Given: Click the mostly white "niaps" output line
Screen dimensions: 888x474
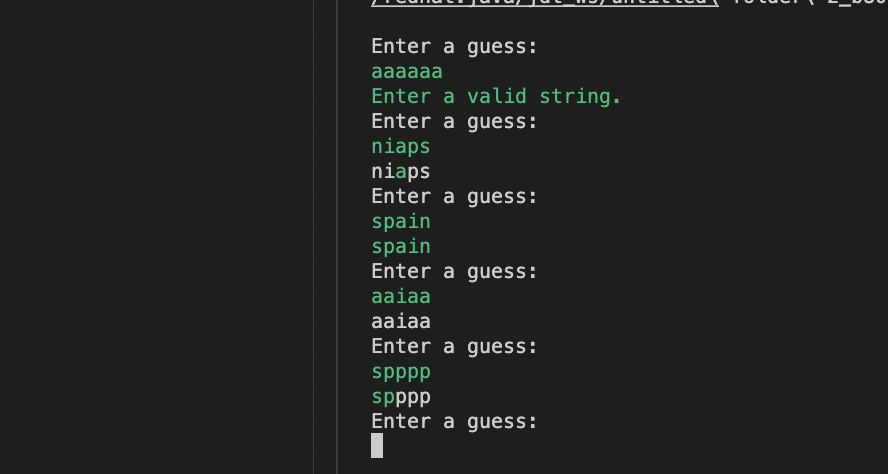Looking at the screenshot, I should tap(400, 171).
